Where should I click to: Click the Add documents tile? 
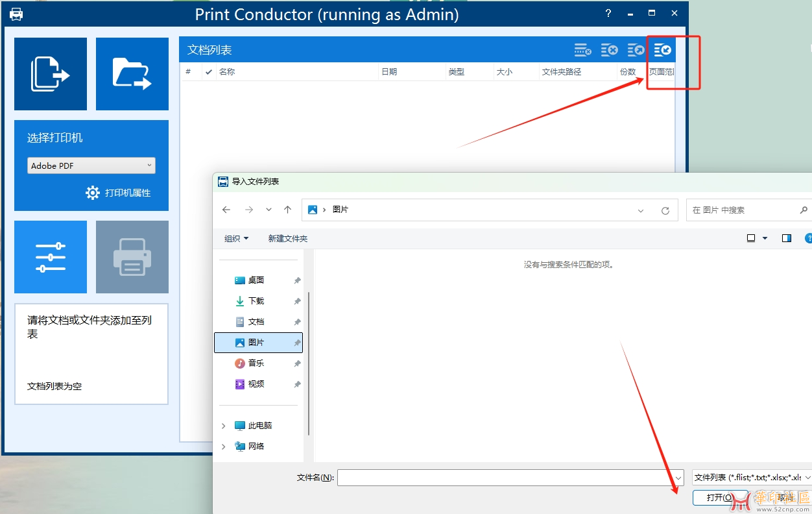(51, 74)
